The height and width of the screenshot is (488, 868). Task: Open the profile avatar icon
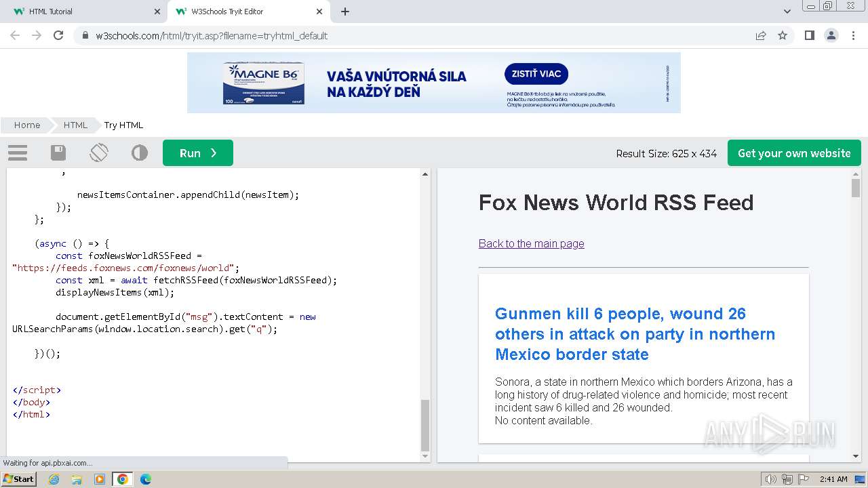pos(831,35)
